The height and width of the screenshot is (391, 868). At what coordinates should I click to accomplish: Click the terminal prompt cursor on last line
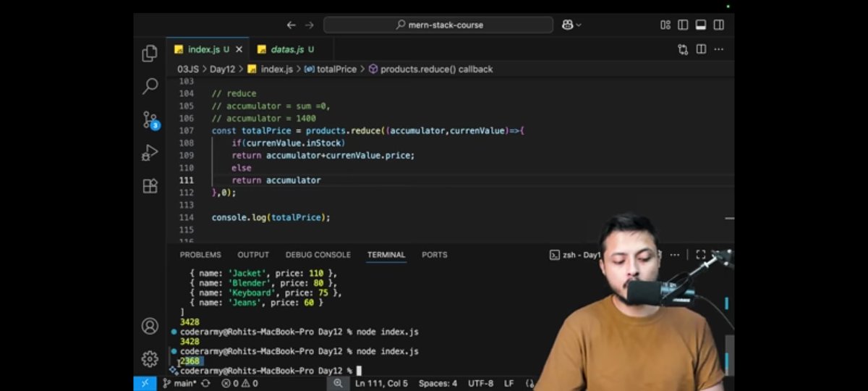(x=358, y=371)
